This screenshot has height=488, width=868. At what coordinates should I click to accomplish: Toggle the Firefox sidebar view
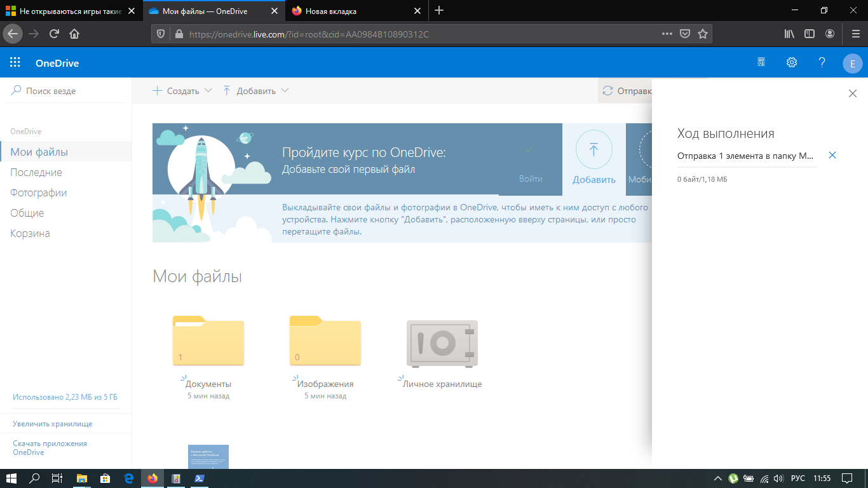pyautogui.click(x=810, y=34)
